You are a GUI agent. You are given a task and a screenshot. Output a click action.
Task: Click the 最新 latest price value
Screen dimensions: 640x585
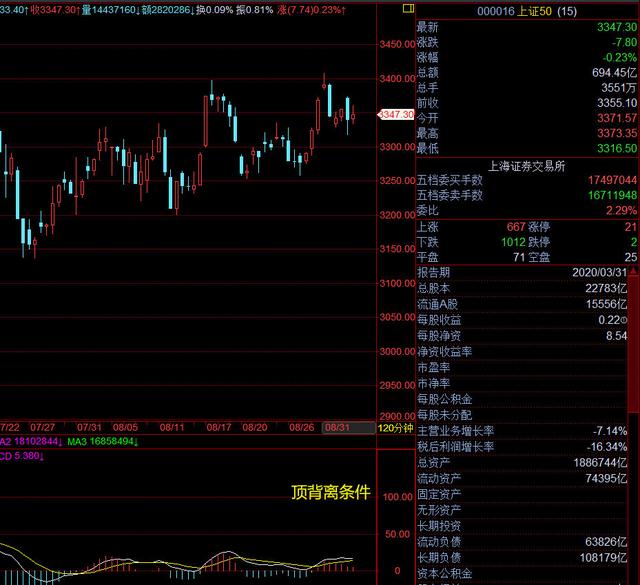tap(617, 27)
